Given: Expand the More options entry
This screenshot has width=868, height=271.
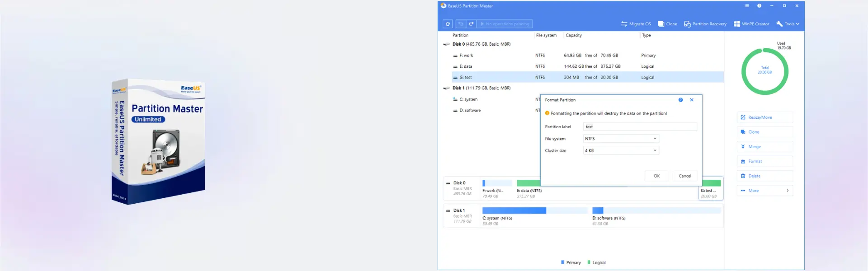Looking at the screenshot, I should pyautogui.click(x=765, y=191).
